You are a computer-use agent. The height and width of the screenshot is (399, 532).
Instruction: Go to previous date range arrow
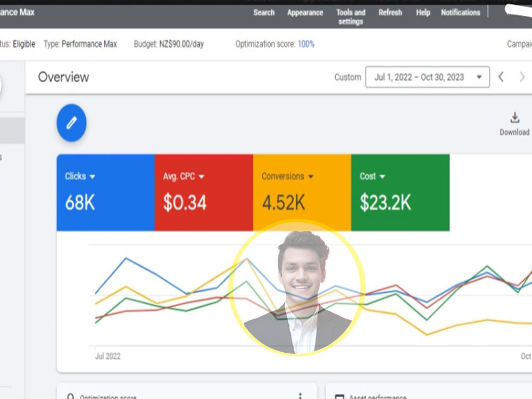point(501,77)
